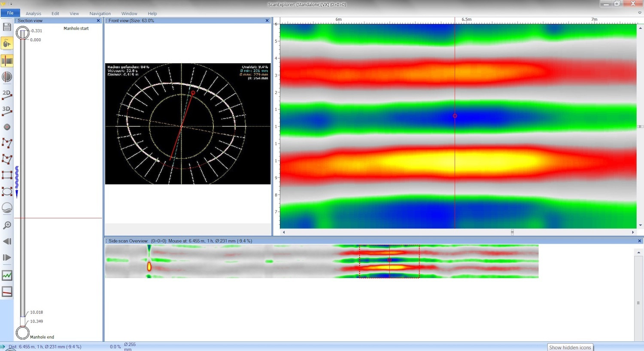Close the Side scan Overview panel
The height and width of the screenshot is (351, 644).
click(x=639, y=241)
